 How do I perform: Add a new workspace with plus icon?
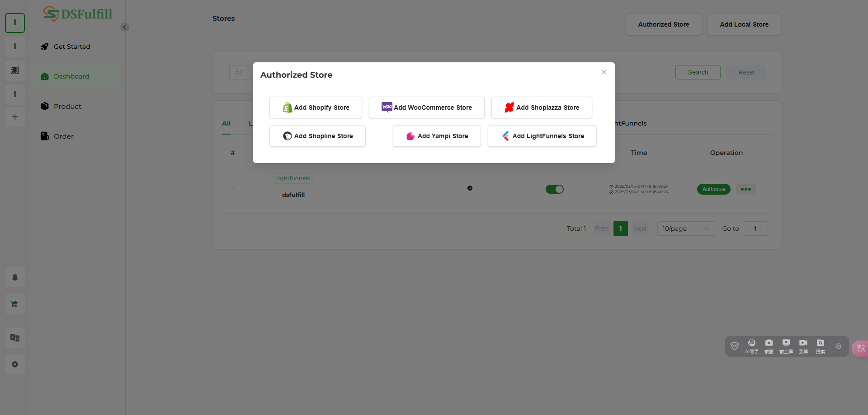(x=15, y=117)
